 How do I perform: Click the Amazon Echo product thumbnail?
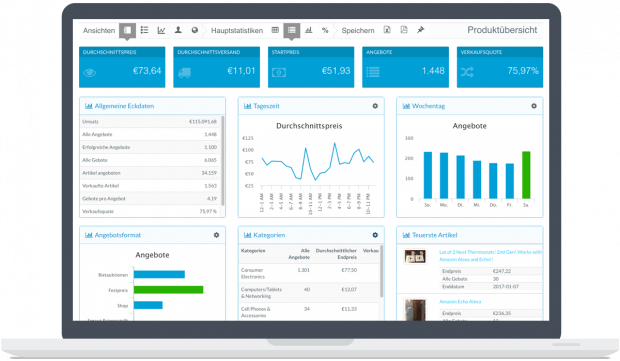click(415, 310)
